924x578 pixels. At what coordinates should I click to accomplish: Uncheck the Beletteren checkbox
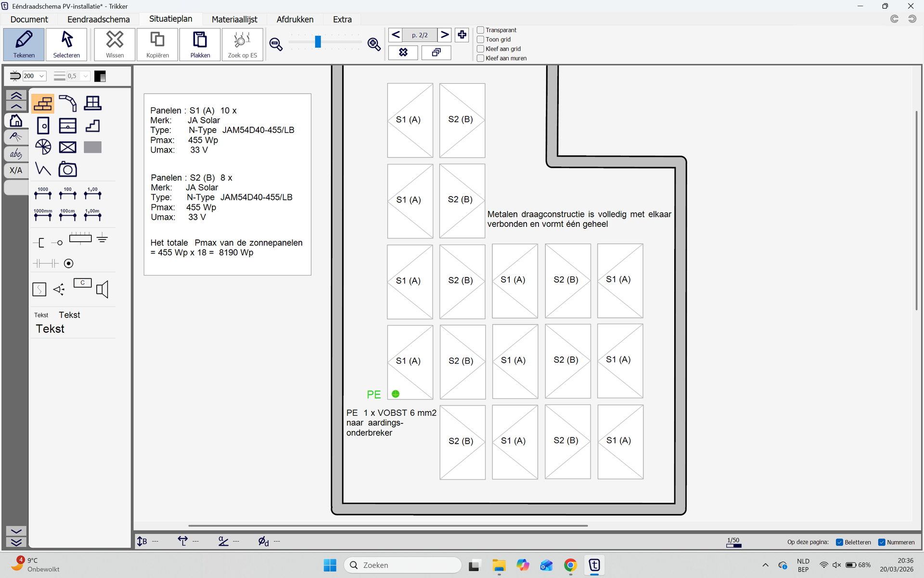tap(839, 542)
